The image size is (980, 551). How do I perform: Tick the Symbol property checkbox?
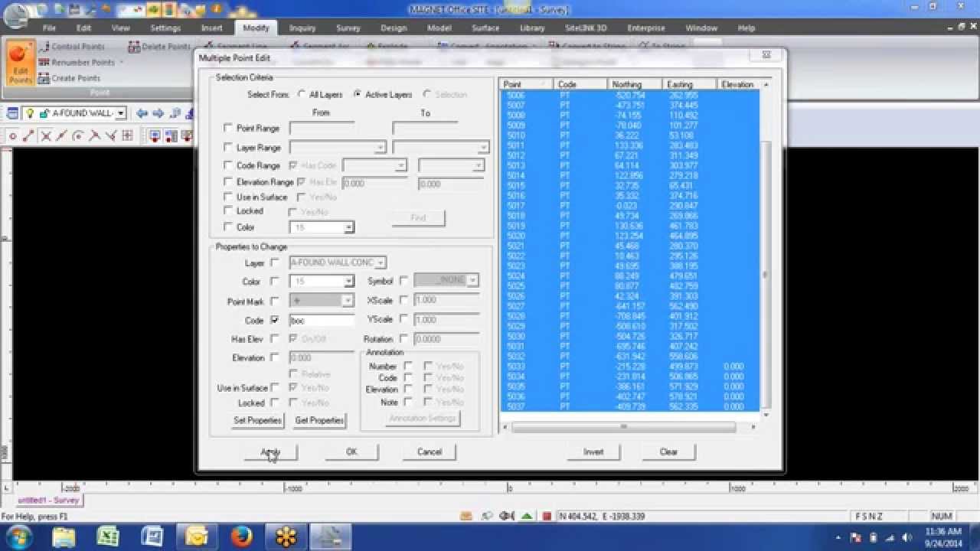click(404, 281)
